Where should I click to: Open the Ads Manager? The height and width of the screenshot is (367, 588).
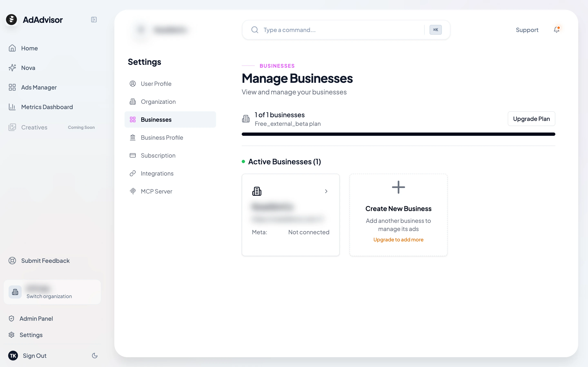point(38,87)
